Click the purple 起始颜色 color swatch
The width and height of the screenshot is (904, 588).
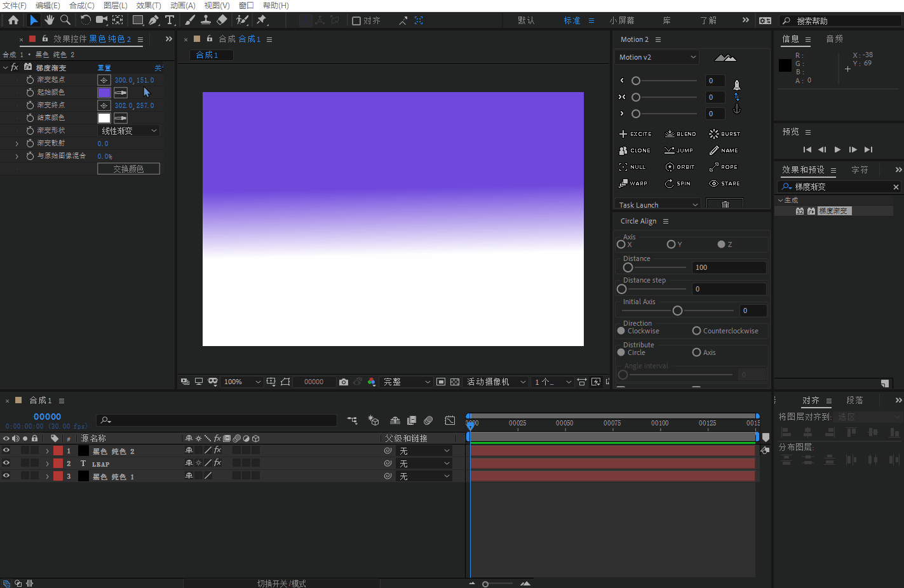tap(104, 93)
